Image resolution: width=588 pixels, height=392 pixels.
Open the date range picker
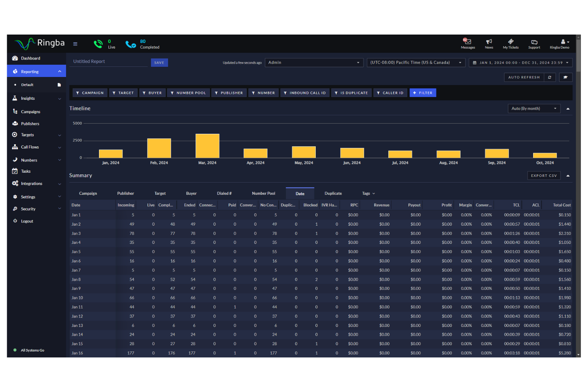520,63
